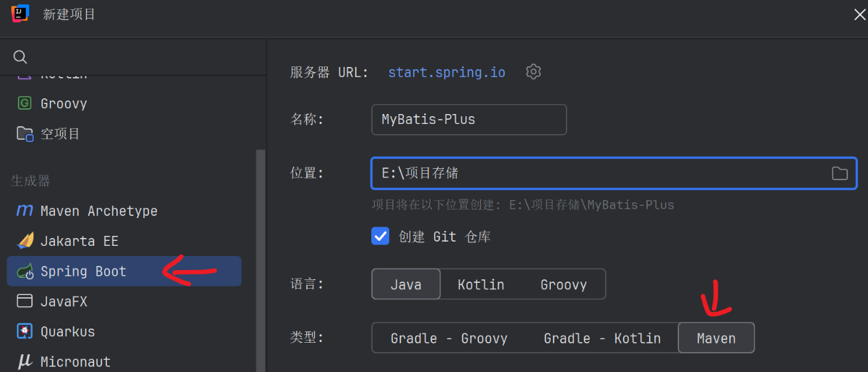
Task: Choose Gradle - Groovy build type
Action: tap(449, 339)
